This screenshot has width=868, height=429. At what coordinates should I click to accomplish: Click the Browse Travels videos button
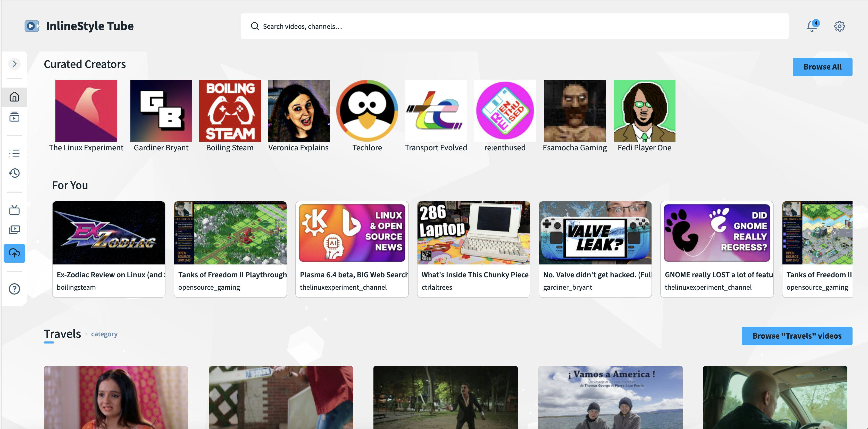[x=797, y=335]
